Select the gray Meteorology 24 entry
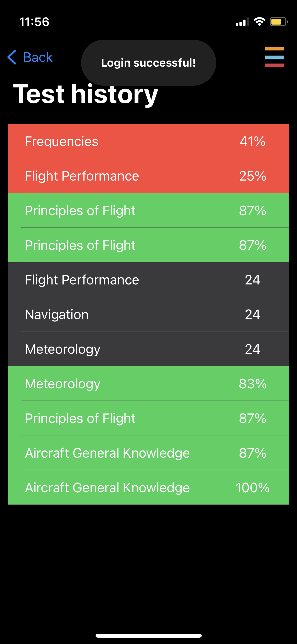 pos(148,349)
